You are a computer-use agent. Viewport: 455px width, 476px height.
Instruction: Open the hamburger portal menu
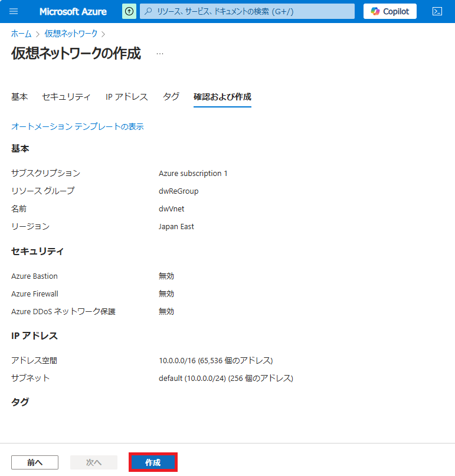tap(14, 12)
